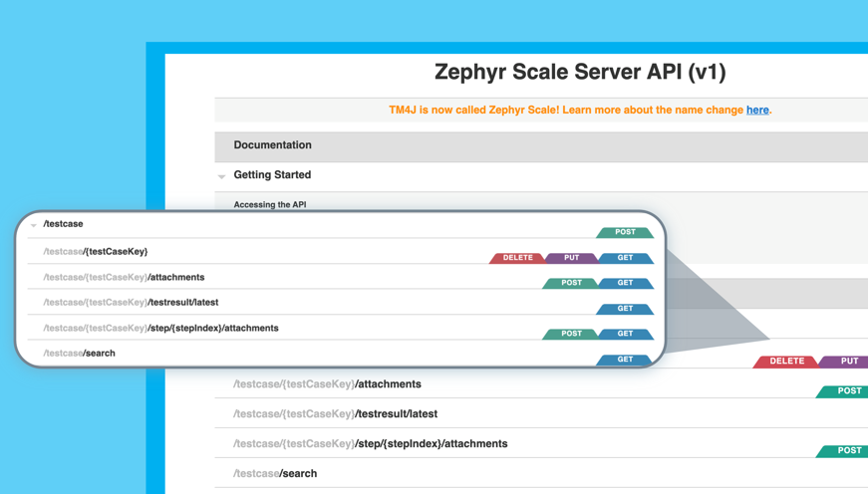Image resolution: width=868 pixels, height=494 pixels.
Task: Collapse the /testcase triangle in the callout
Action: click(34, 225)
